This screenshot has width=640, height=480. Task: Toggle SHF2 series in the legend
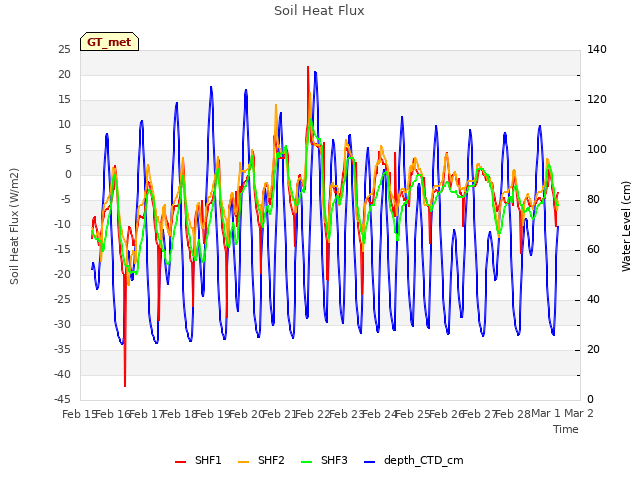(261, 460)
